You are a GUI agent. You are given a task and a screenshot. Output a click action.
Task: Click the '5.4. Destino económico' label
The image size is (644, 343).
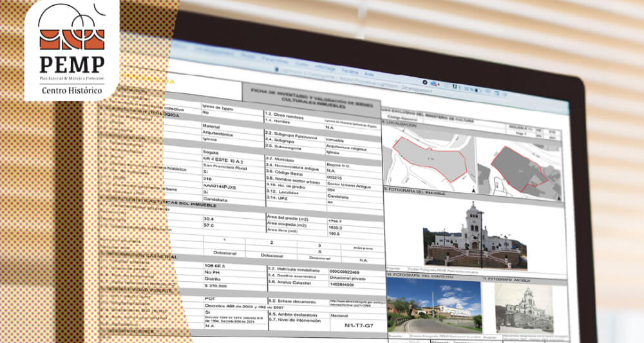click(x=292, y=275)
